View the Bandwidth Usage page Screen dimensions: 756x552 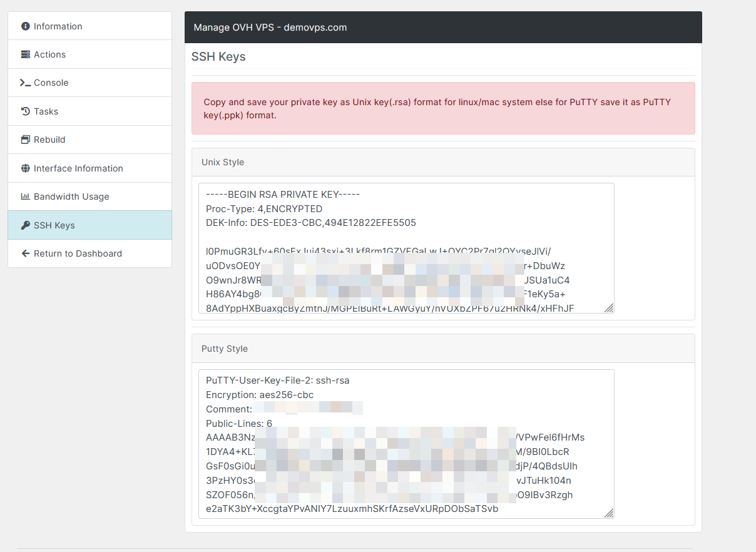click(89, 197)
